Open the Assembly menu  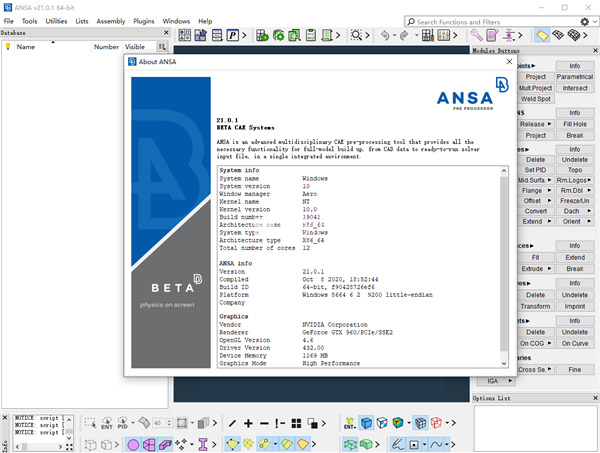pos(110,20)
